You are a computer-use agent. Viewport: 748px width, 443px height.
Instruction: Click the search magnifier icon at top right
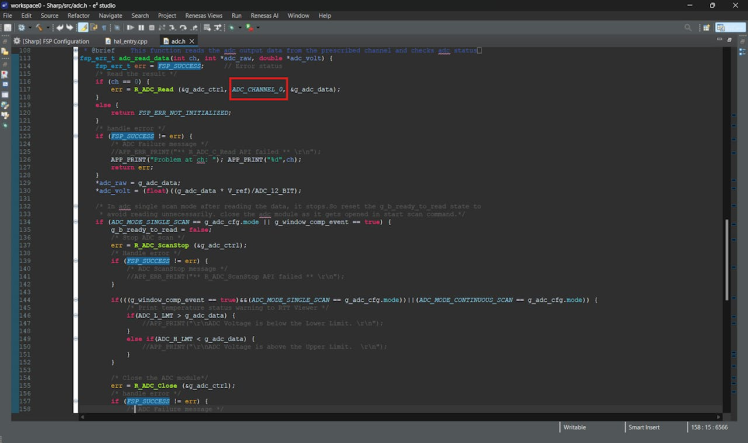[688, 28]
